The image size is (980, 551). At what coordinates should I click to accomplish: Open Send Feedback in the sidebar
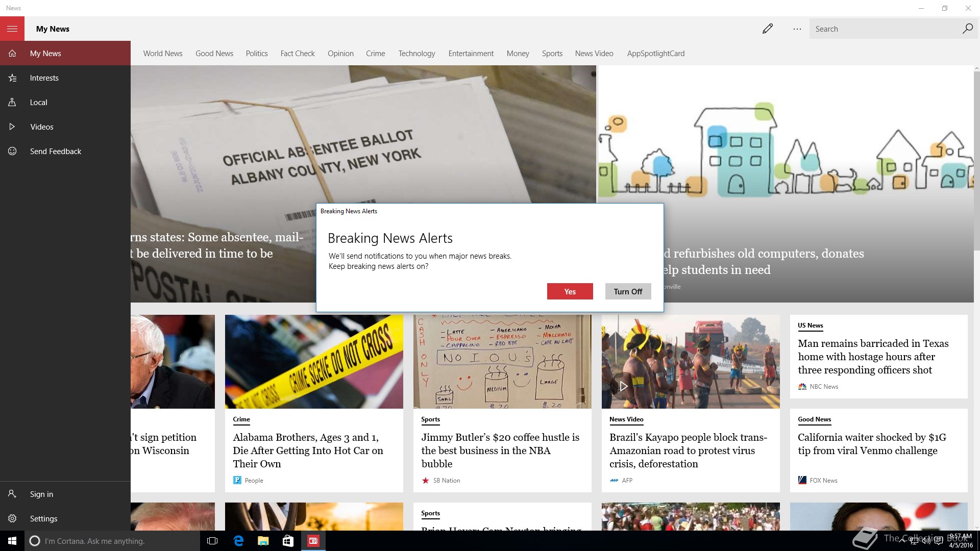[65, 151]
